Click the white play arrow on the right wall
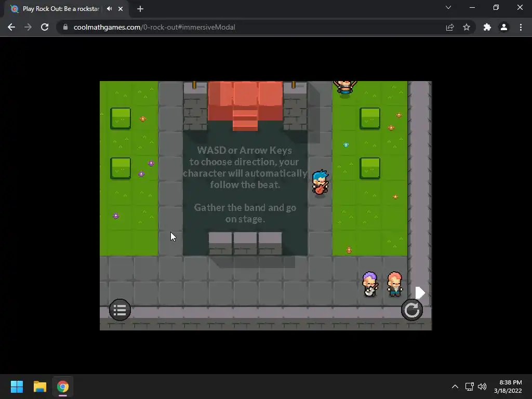 (420, 292)
